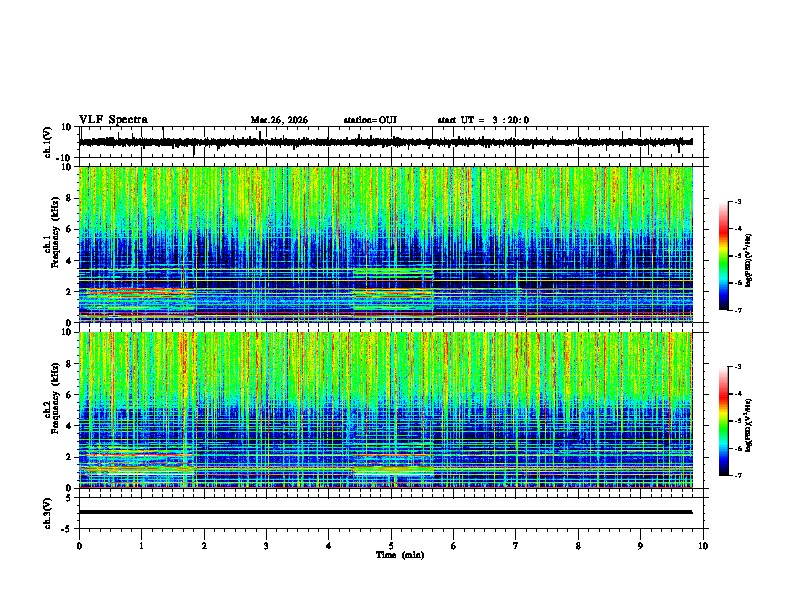The image size is (792, 612).
Task: Select the date label "Mar.26, 2026"
Action: 279,120
